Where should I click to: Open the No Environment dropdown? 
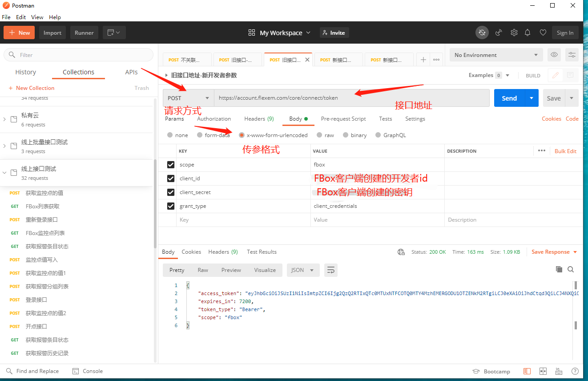[x=496, y=55]
